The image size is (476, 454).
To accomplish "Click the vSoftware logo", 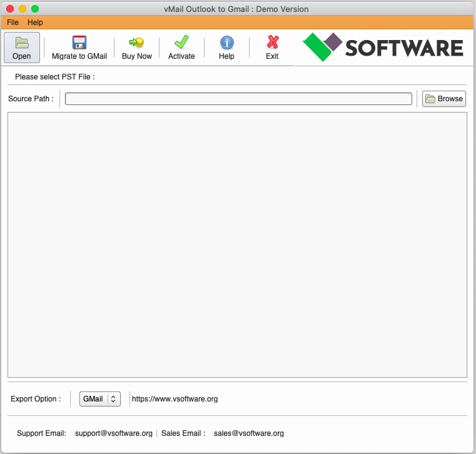I will (383, 48).
